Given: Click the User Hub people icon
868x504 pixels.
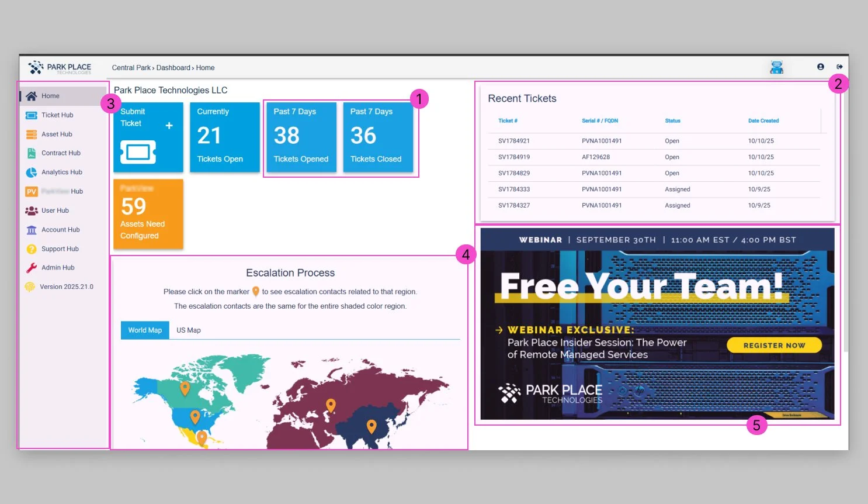Looking at the screenshot, I should (32, 210).
